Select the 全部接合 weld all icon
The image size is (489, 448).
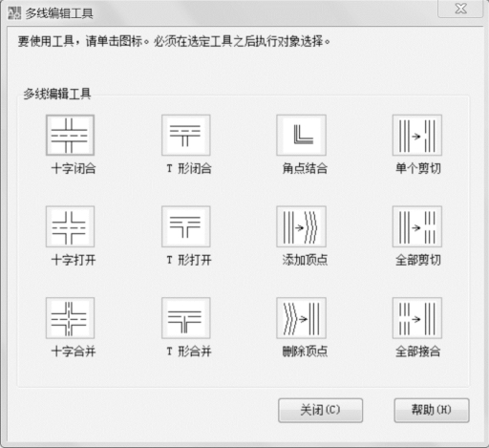click(417, 318)
